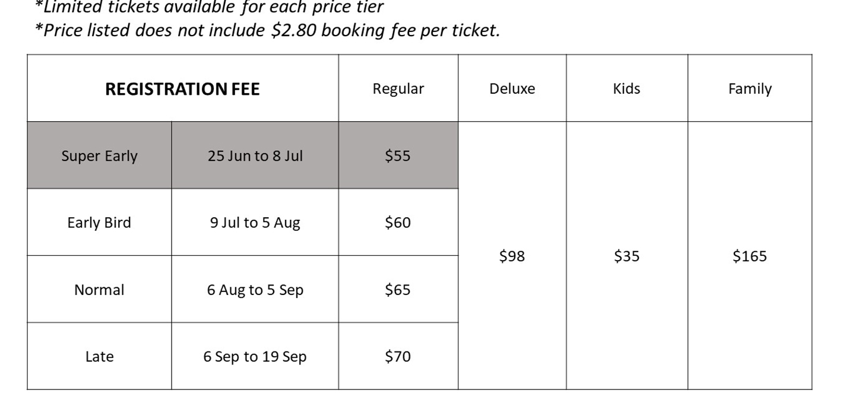Select the $65 Normal price
868x393 pixels.
(x=398, y=290)
